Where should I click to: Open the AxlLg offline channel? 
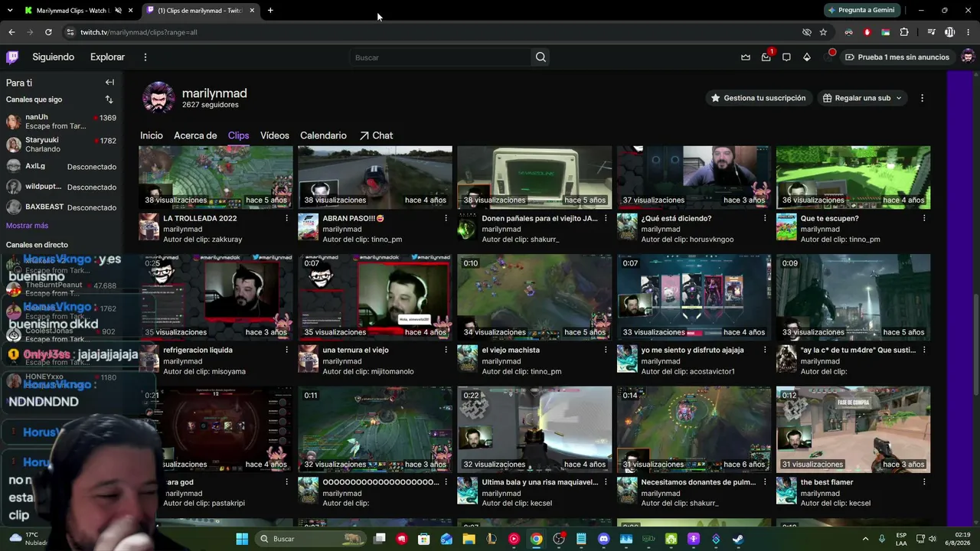[61, 166]
